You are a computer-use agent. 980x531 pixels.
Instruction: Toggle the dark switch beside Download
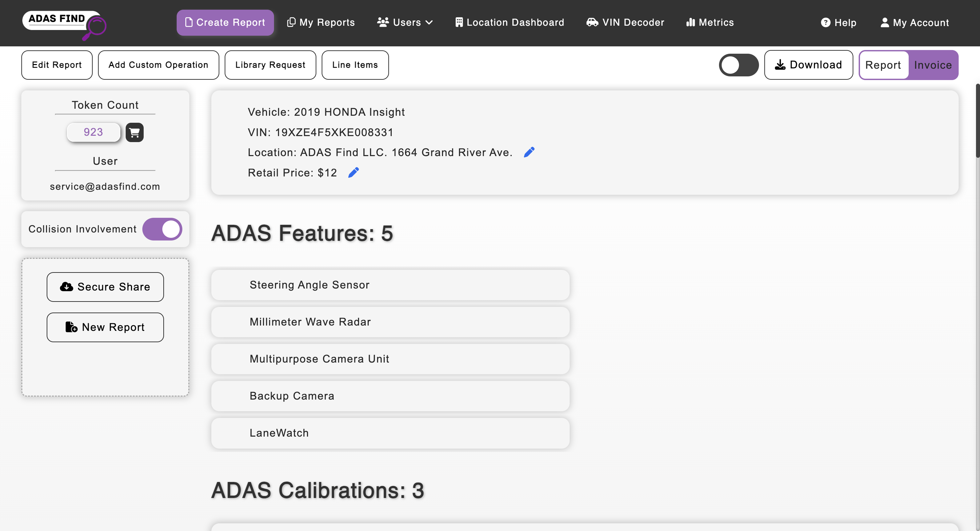pyautogui.click(x=739, y=65)
